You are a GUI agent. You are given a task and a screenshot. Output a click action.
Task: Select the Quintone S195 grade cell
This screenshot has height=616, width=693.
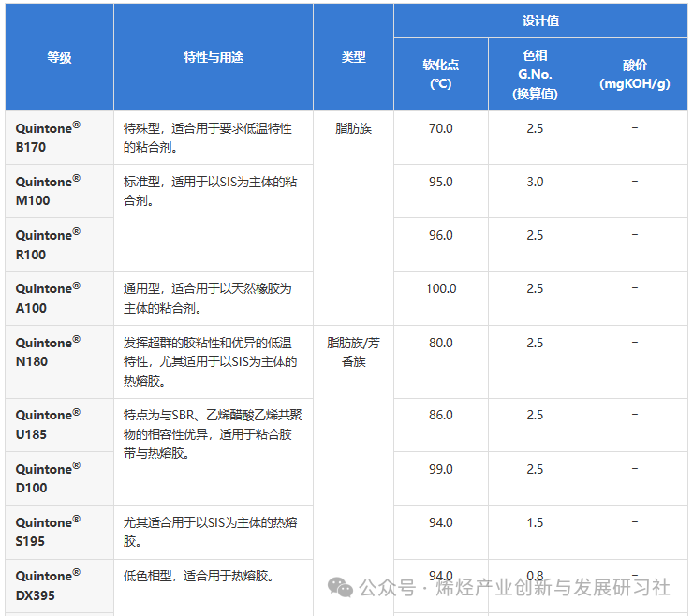coord(59,532)
